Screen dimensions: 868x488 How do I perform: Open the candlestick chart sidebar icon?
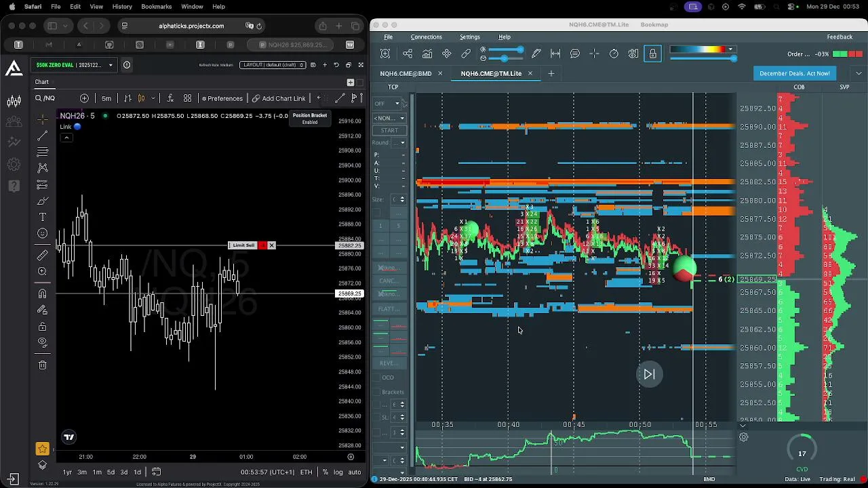tap(14, 102)
